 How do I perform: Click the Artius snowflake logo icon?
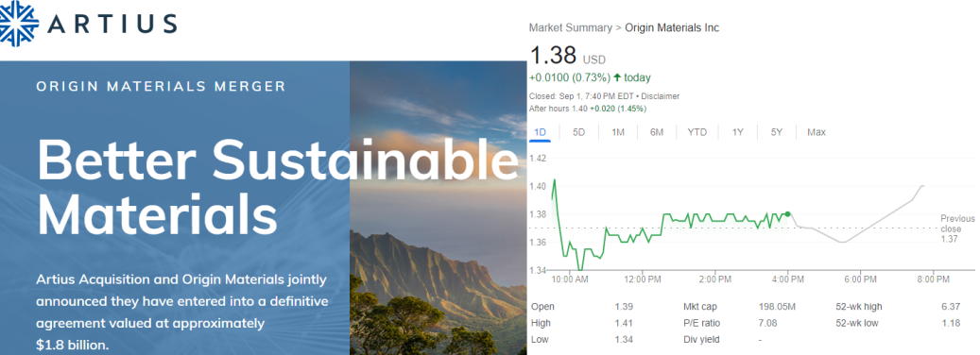18,24
